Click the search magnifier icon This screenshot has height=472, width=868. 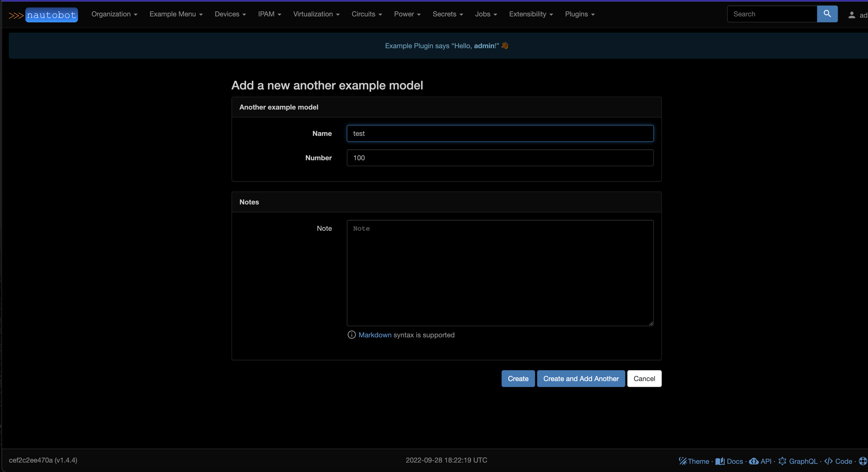(828, 14)
